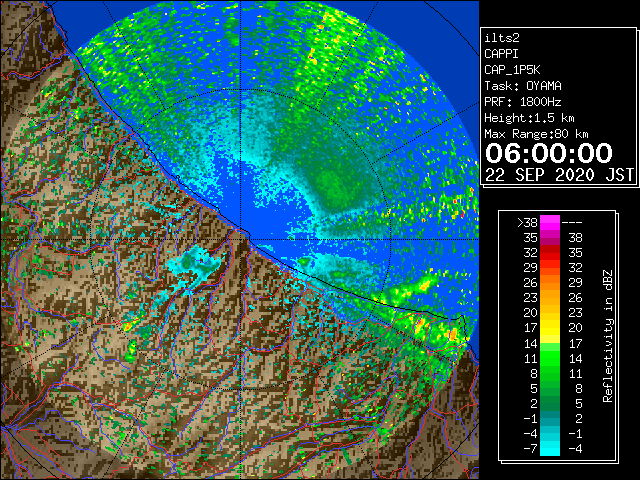Click the magenta >38 dBZ legend swatch
The image size is (640, 480).
tap(550, 223)
